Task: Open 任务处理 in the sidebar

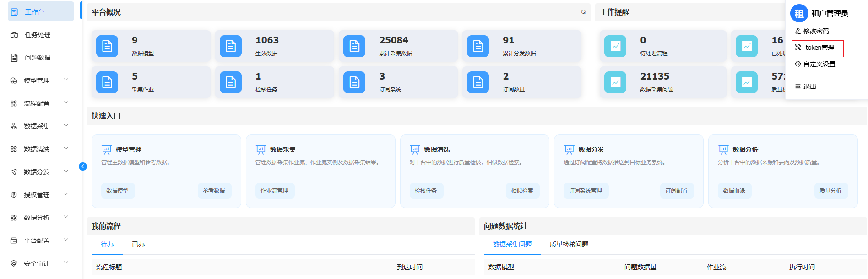Action: point(38,35)
